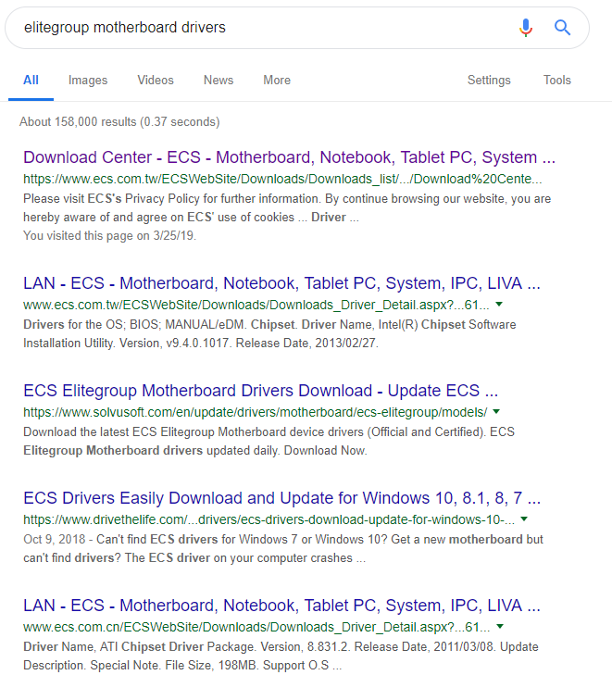
Task: Switch to the Images tab
Action: [88, 80]
